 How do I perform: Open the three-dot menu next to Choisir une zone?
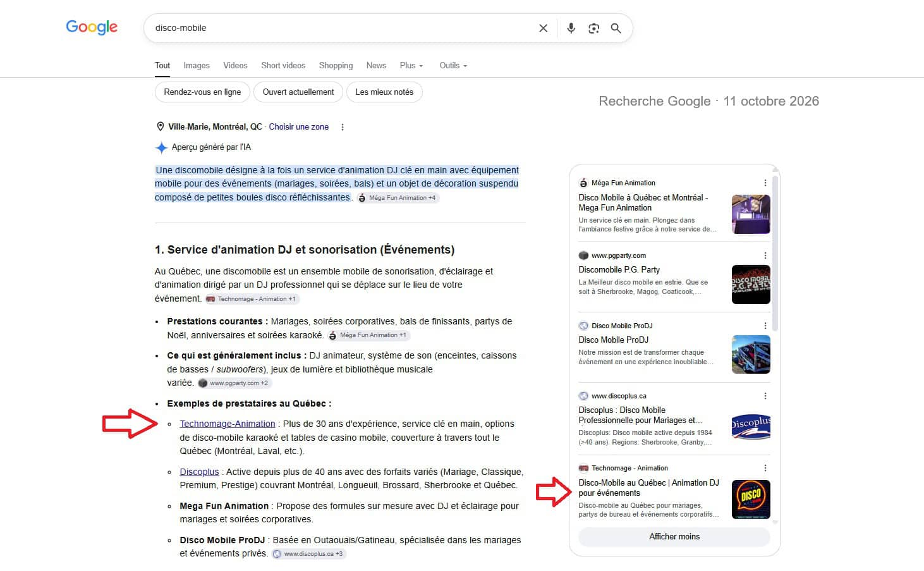343,127
